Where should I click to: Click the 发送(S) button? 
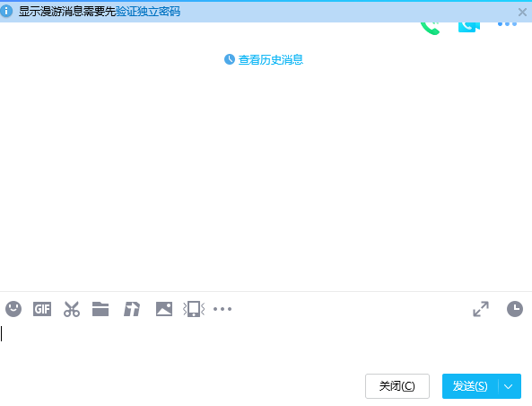(470, 386)
